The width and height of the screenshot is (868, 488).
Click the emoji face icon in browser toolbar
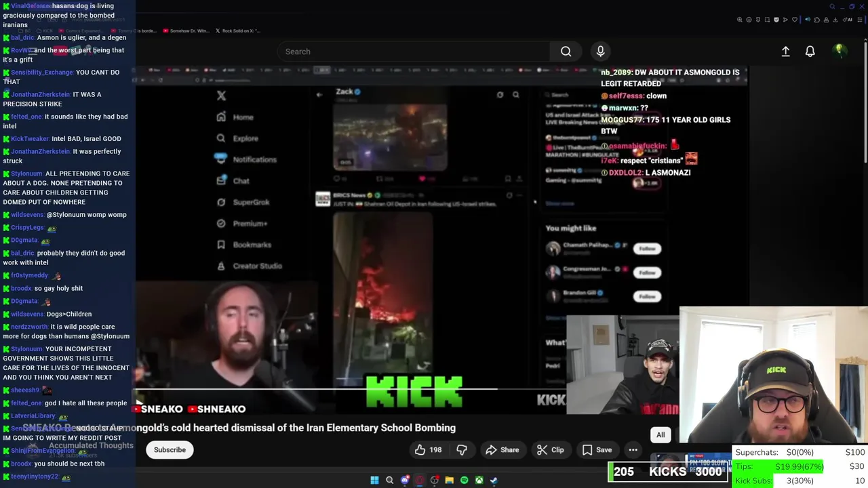coord(749,20)
